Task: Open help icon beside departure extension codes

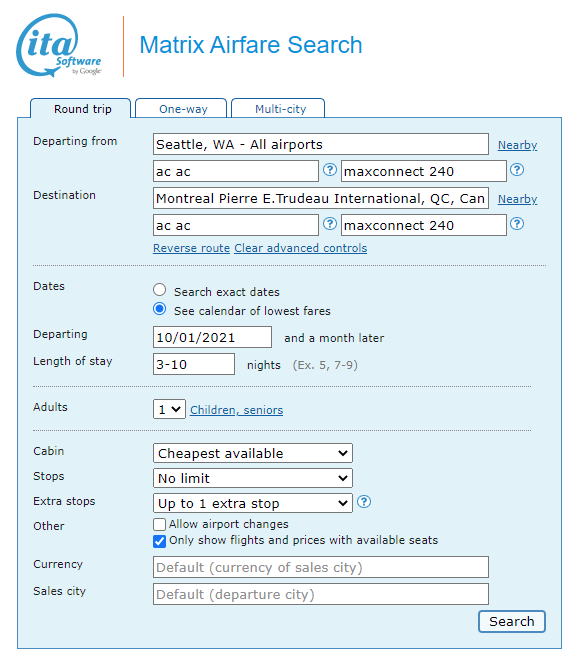Action: pyautogui.click(x=517, y=170)
